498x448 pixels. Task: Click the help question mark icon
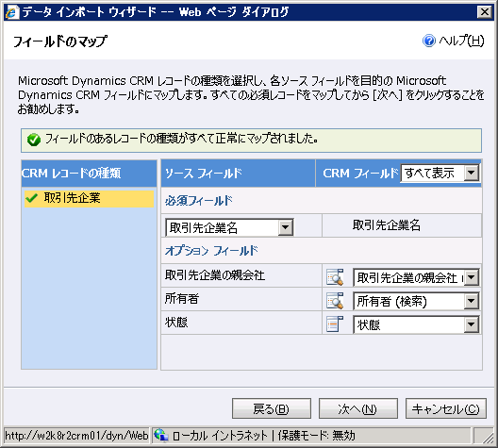pos(429,41)
